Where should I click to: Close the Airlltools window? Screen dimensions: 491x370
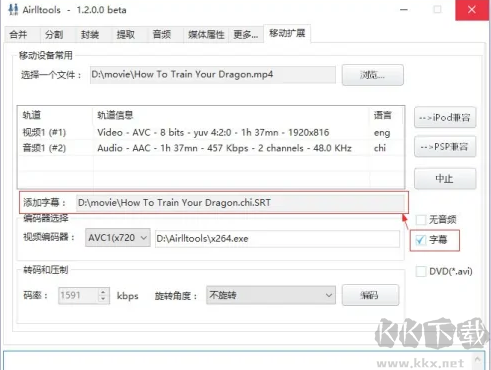pos(472,10)
